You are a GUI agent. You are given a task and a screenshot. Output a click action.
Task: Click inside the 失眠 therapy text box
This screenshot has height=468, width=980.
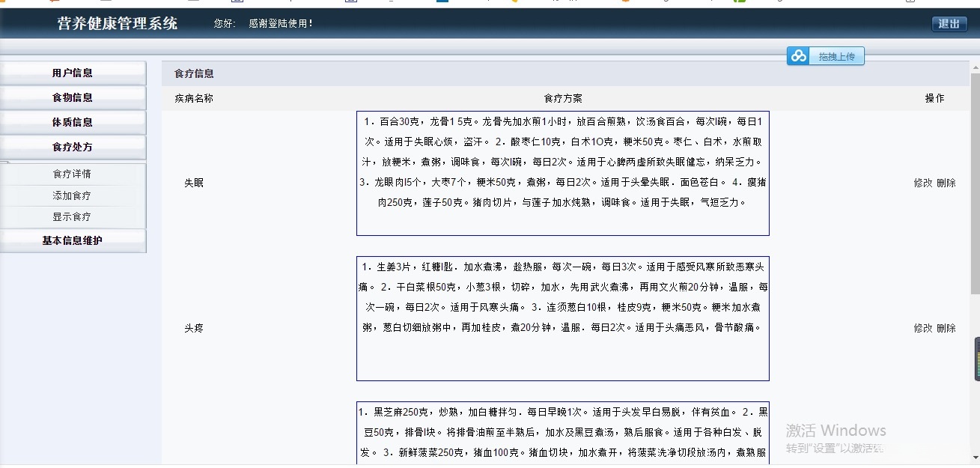(561, 171)
